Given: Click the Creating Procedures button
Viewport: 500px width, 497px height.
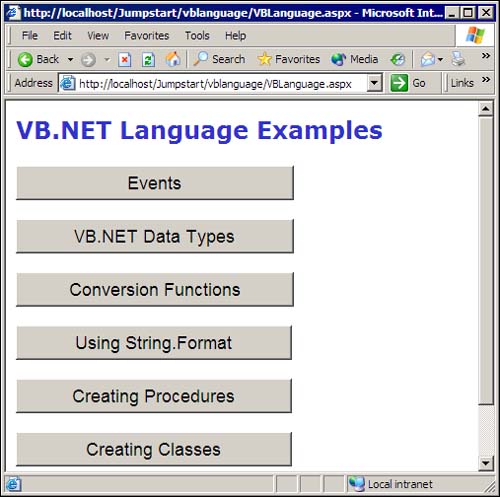Looking at the screenshot, I should point(154,396).
